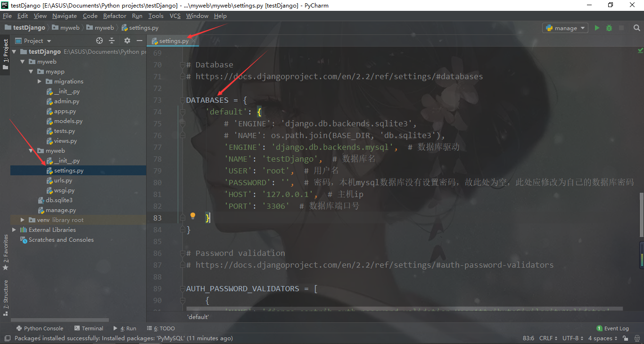The width and height of the screenshot is (644, 344).
Task: Click the settings.py breadcrumb in the navigation bar
Action: click(x=140, y=28)
